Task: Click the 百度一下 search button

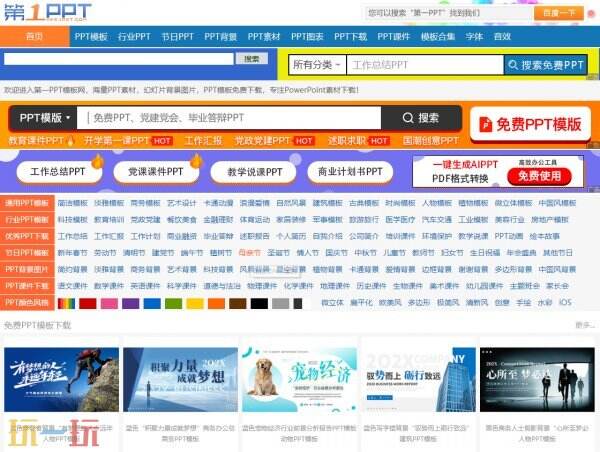Action: pyautogui.click(x=559, y=13)
